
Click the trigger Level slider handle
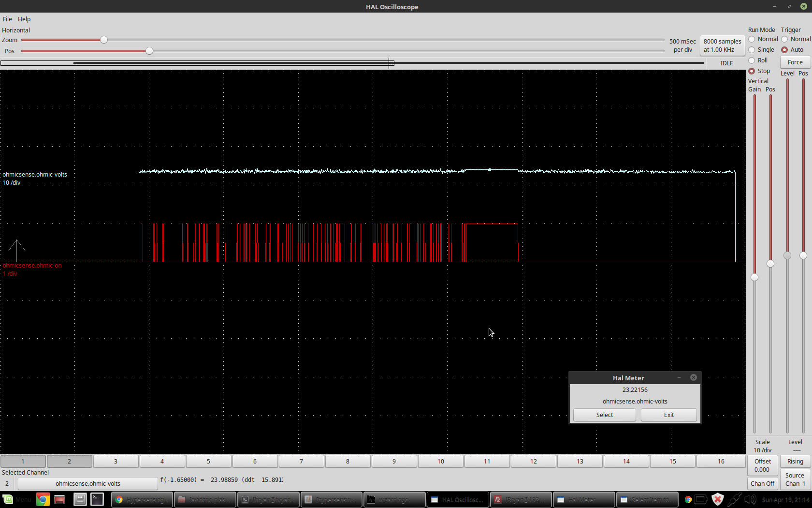click(x=787, y=255)
